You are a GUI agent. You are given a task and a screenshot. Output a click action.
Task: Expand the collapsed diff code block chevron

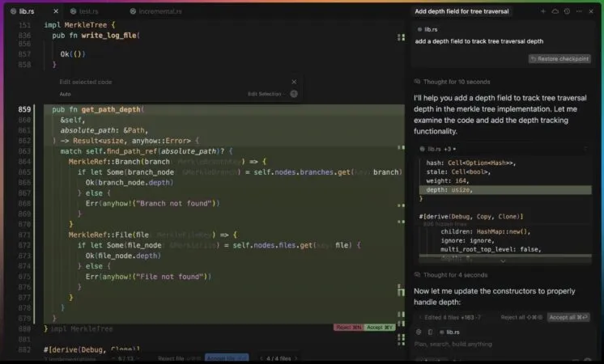(x=503, y=260)
